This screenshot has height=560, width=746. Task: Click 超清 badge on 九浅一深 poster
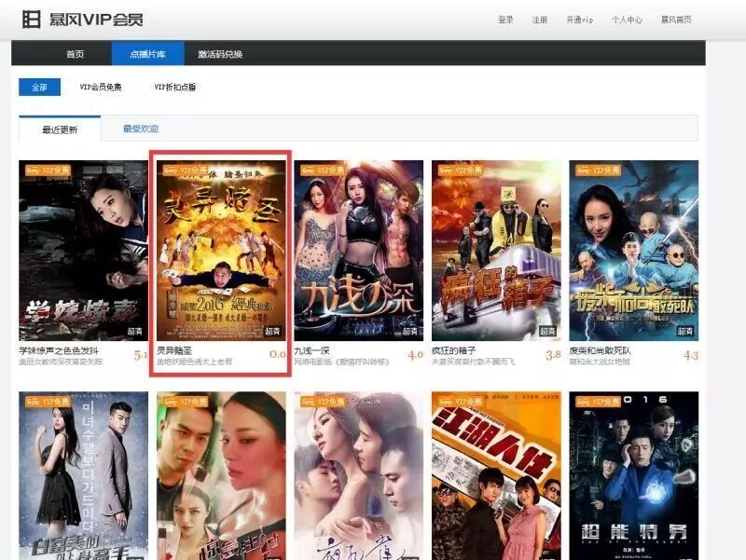[410, 331]
